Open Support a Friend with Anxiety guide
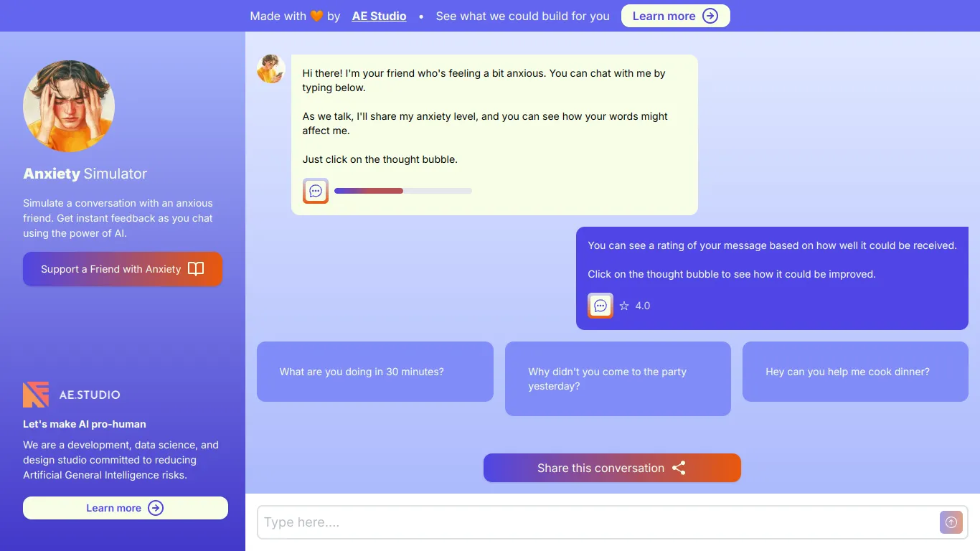This screenshot has height=551, width=980. click(x=123, y=269)
